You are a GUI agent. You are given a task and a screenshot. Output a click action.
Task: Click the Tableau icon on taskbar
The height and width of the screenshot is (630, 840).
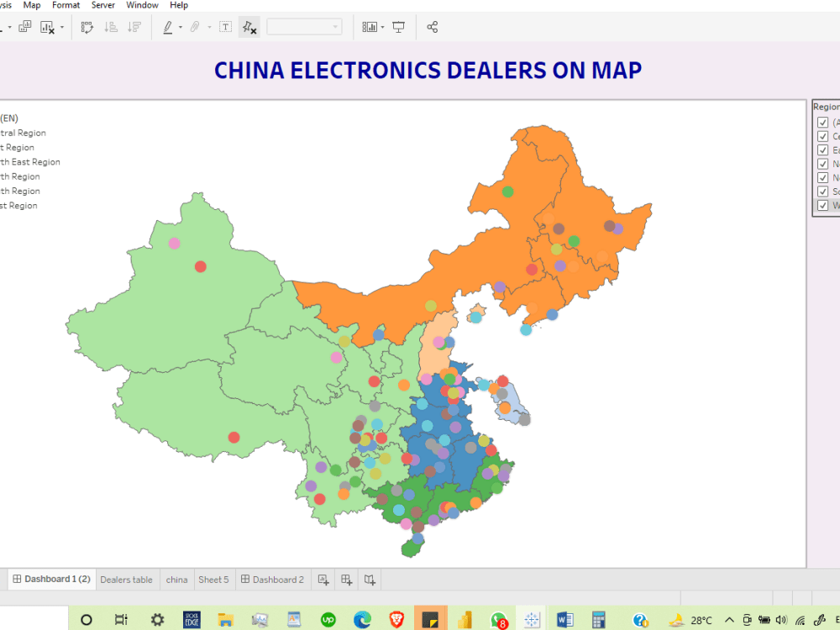(532, 620)
